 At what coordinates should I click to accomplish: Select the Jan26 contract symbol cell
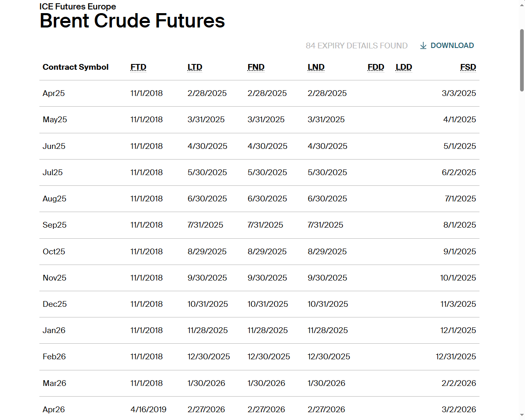[54, 330]
